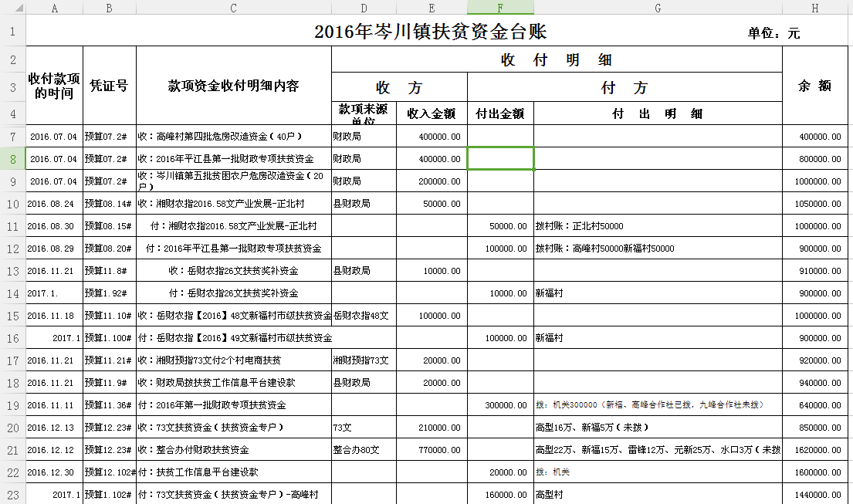Click the 单位：元 label
The image size is (853, 504).
[x=773, y=33]
